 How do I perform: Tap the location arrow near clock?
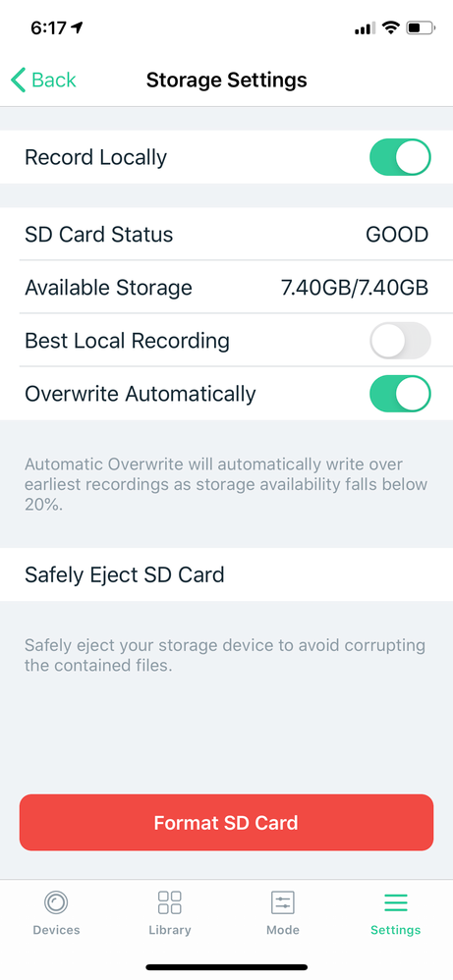[x=77, y=27]
